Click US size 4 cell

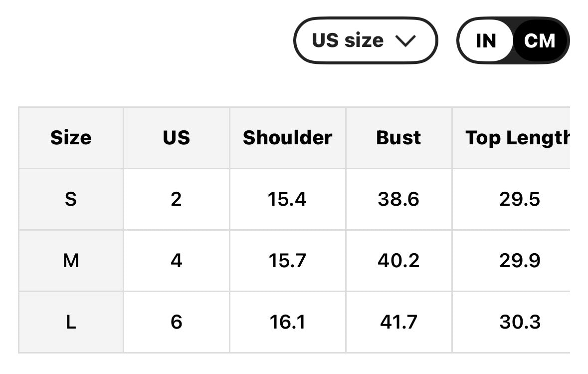[176, 261]
